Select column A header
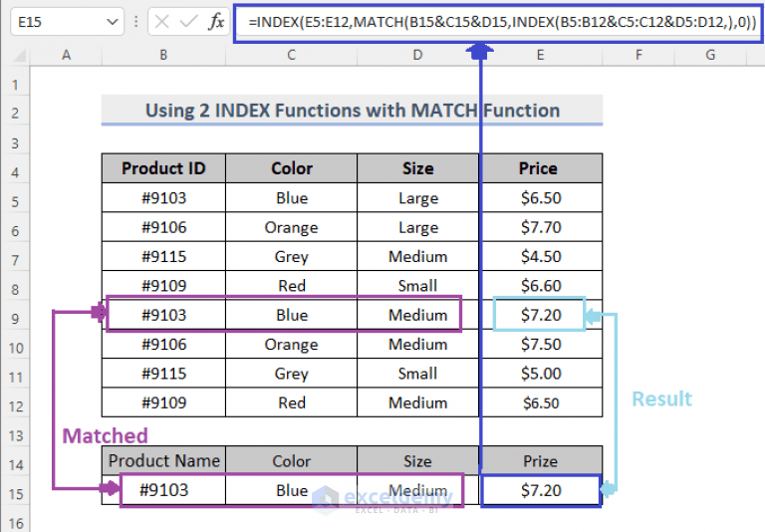 tap(66, 55)
